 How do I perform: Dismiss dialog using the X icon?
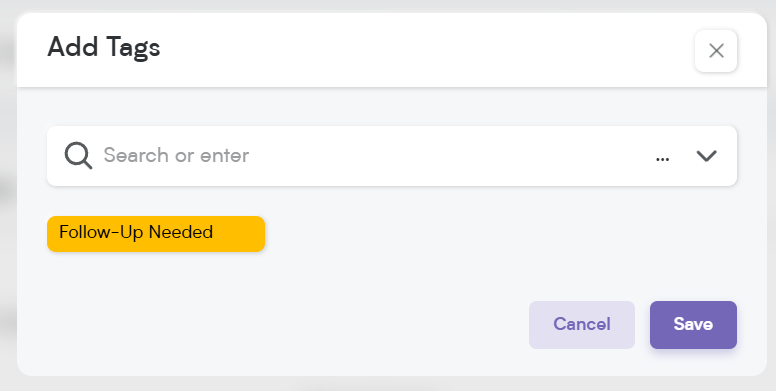coord(716,51)
